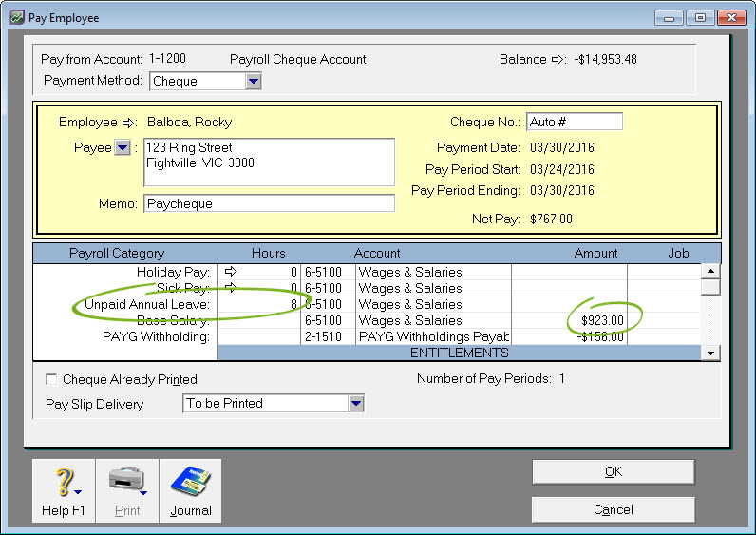Viewport: 756px width, 535px height.
Task: Click Payroll Category column header
Action: 117,253
